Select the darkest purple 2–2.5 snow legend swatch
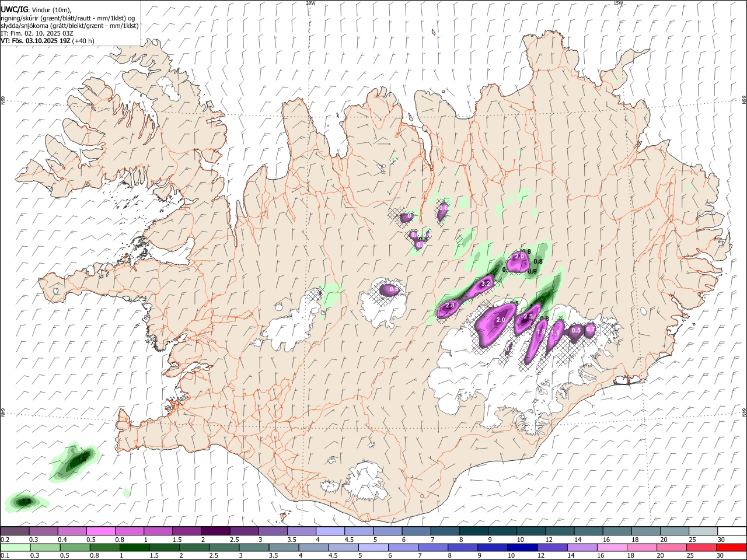The width and height of the screenshot is (747, 560). (216, 531)
